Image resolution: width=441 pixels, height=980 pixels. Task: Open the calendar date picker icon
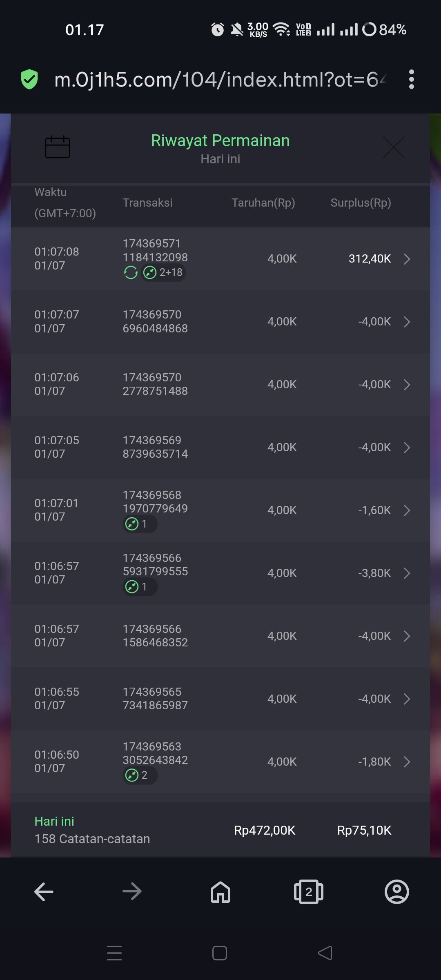[x=57, y=147]
